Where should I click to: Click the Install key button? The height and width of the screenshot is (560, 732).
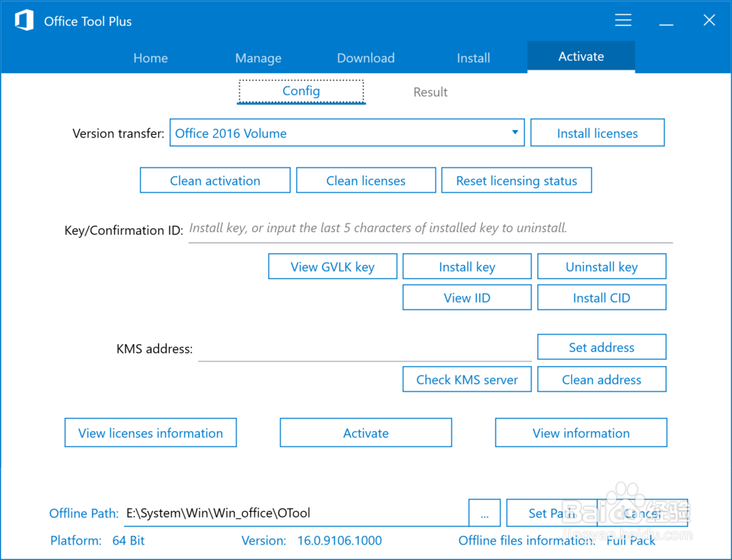(467, 266)
